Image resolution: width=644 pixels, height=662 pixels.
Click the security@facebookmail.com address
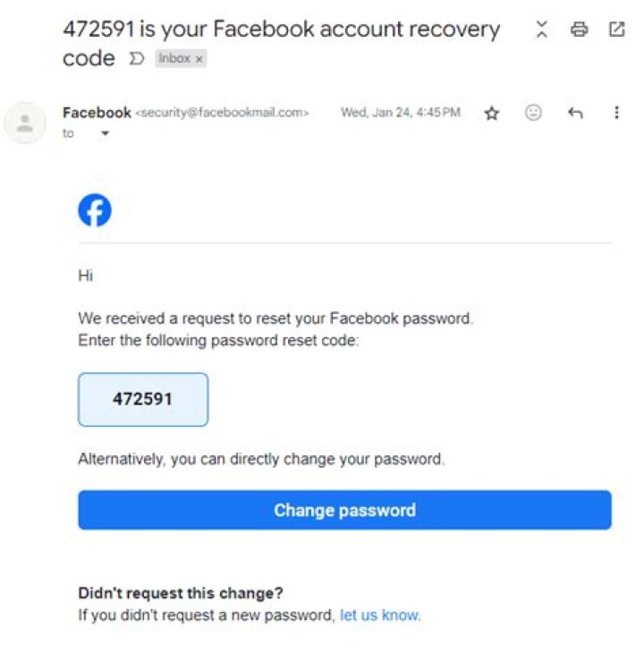222,114
